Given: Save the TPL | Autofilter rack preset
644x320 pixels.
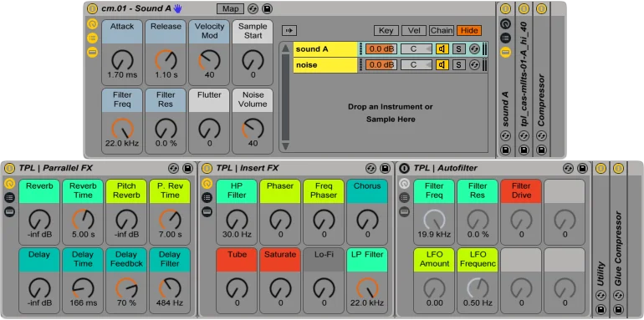Looking at the screenshot, I should pyautogui.click(x=582, y=168).
